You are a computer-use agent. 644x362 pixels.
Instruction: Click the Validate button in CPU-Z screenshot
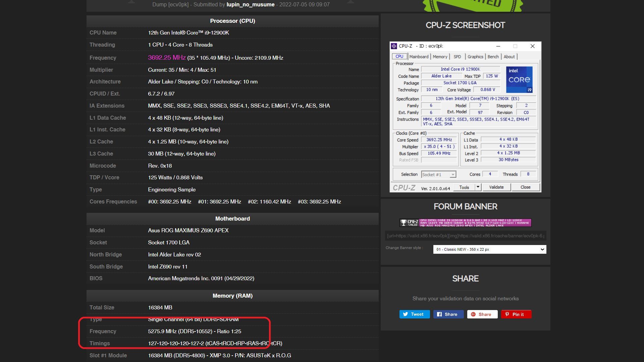[496, 187]
